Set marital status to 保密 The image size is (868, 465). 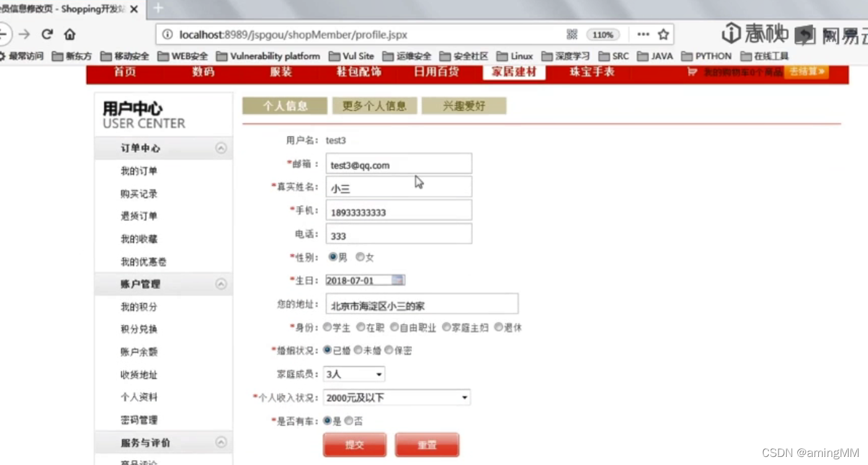pos(388,350)
